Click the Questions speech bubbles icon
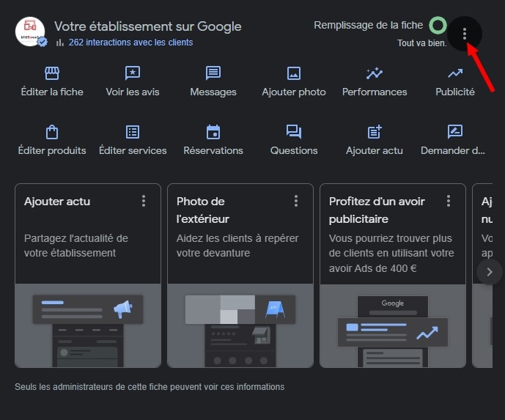This screenshot has height=420, width=505. (294, 132)
